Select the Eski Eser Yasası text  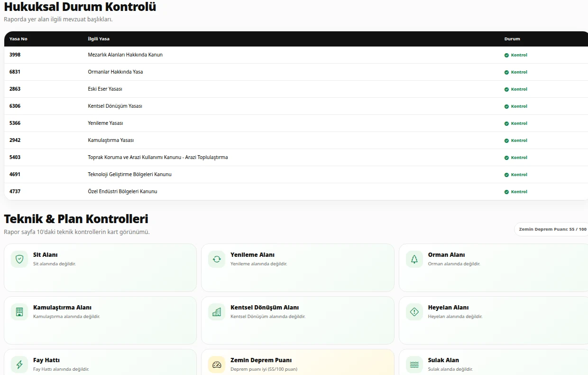coord(105,89)
